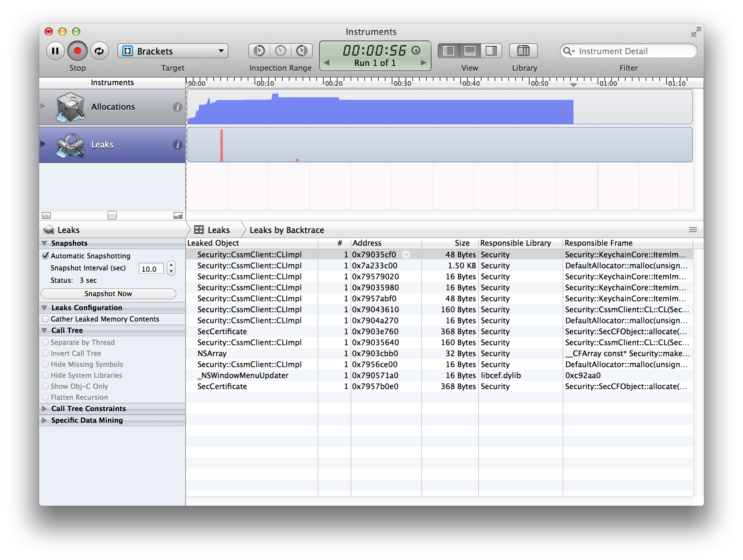The image size is (743, 560).
Task: Enable Gather Leaked Memory Contents
Action: 45,319
